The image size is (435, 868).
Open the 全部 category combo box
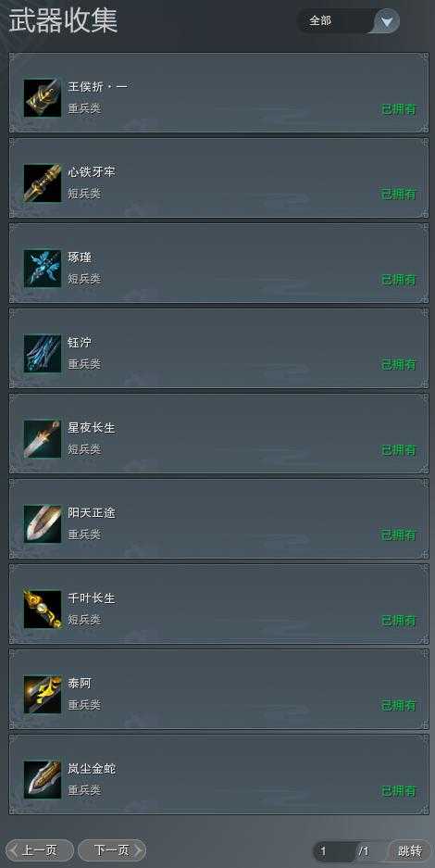point(348,21)
